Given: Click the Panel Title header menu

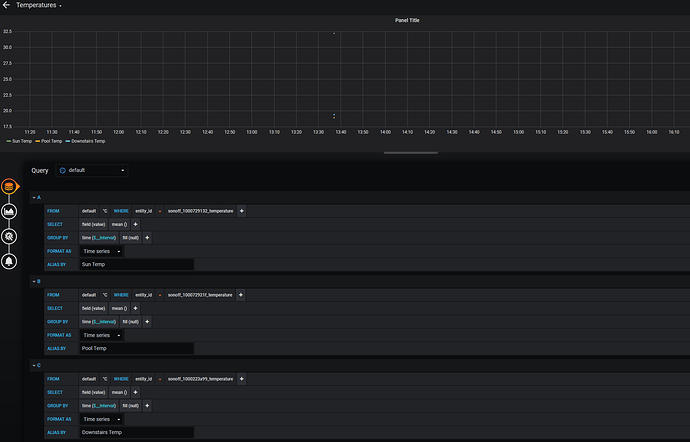Looking at the screenshot, I should (x=407, y=20).
